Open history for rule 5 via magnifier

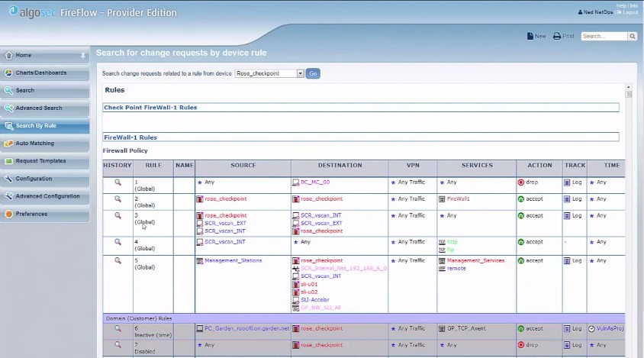click(x=118, y=260)
